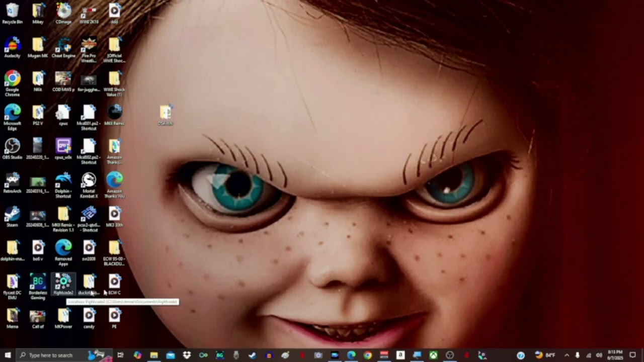
Task: Open the duckstation folder icon
Action: coord(89,284)
